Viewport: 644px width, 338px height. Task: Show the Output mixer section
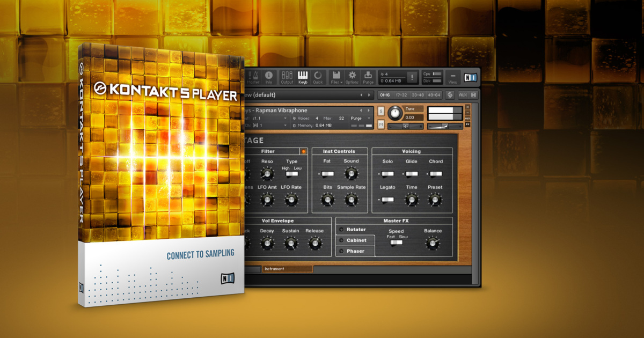[x=287, y=77]
